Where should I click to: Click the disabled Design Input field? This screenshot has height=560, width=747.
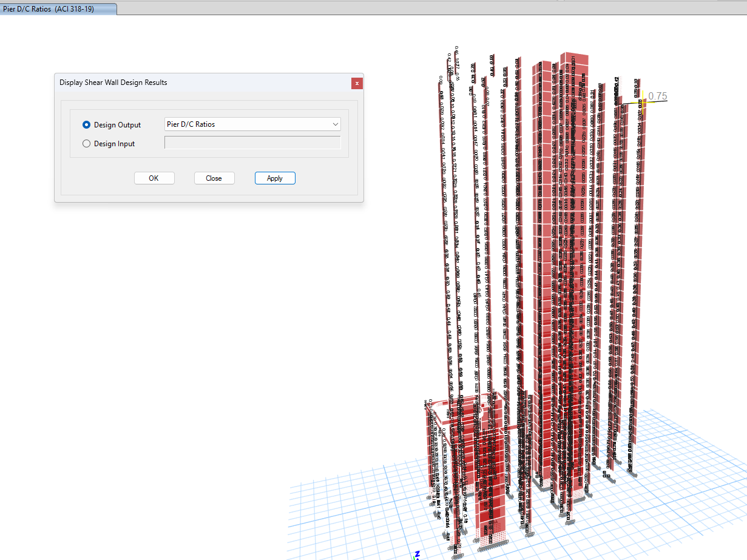point(252,143)
